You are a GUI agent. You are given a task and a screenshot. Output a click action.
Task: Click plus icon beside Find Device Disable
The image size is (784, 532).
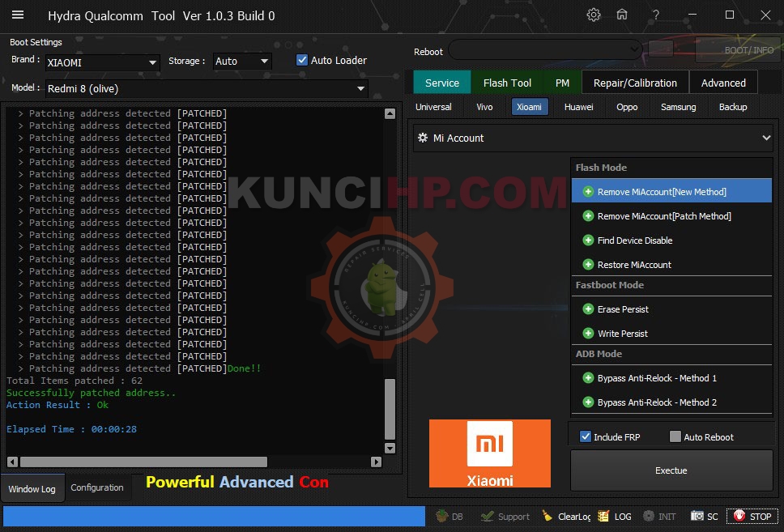coord(589,240)
